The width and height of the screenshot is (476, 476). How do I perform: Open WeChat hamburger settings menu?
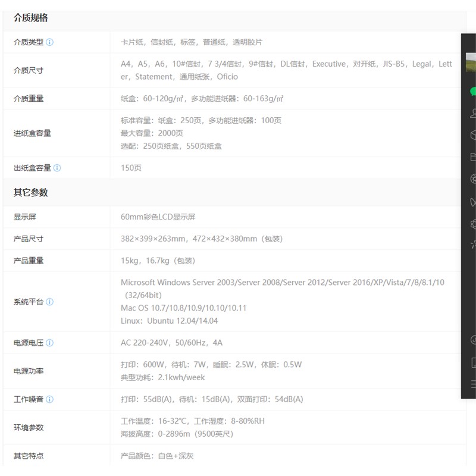(x=472, y=384)
